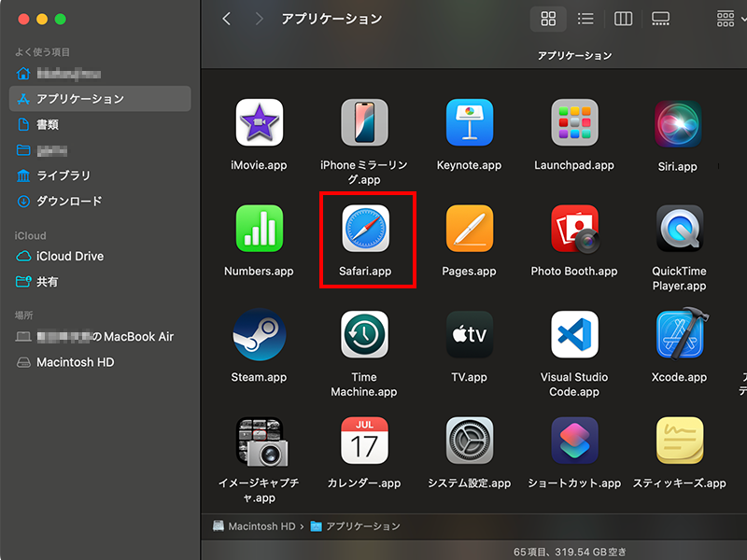
Task: Click Macintosh HD in the path bar
Action: pos(254,526)
